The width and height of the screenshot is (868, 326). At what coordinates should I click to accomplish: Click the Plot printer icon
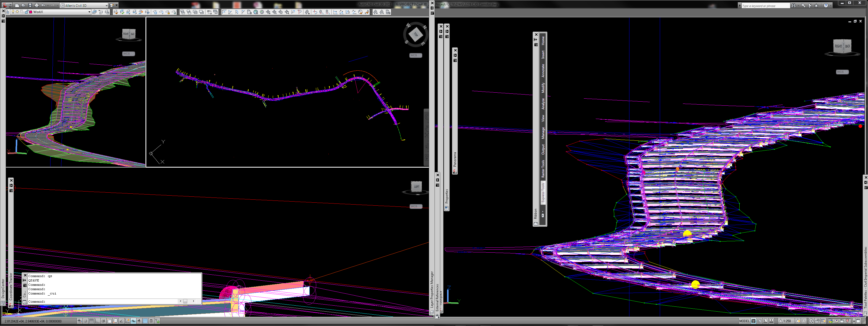tap(36, 5)
